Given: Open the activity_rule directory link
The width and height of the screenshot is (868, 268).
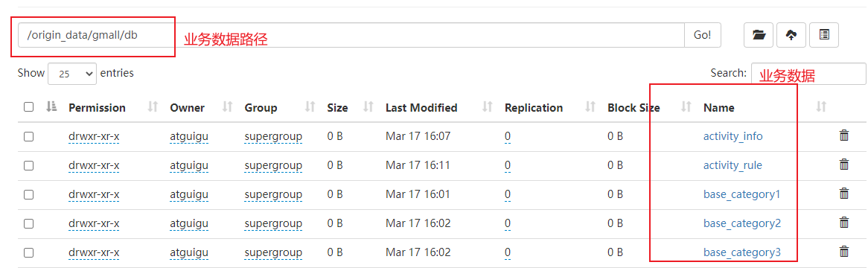Looking at the screenshot, I should tap(733, 165).
